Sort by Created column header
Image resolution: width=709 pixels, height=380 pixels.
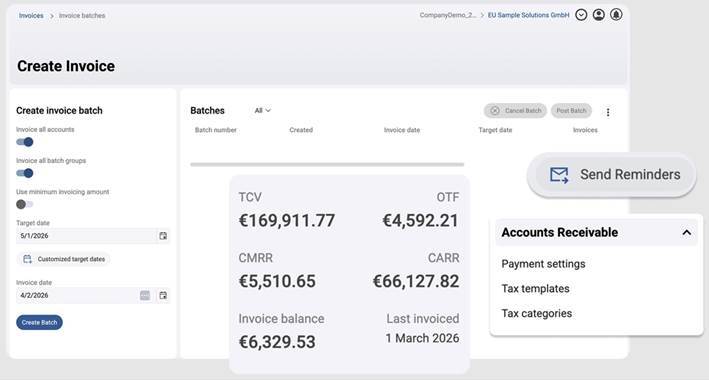(x=301, y=130)
